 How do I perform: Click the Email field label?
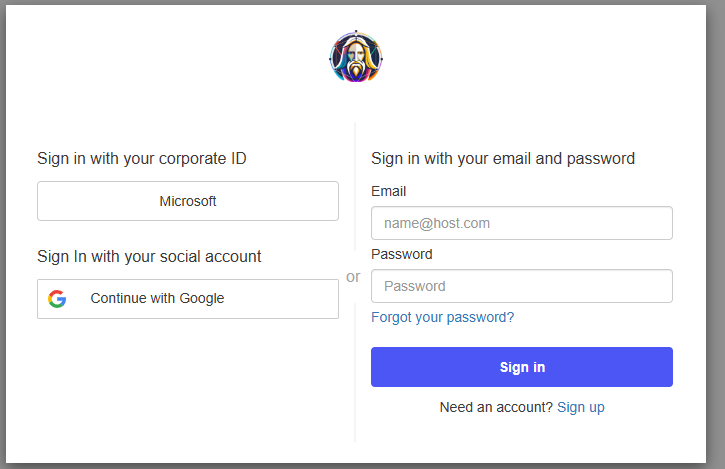click(x=388, y=191)
